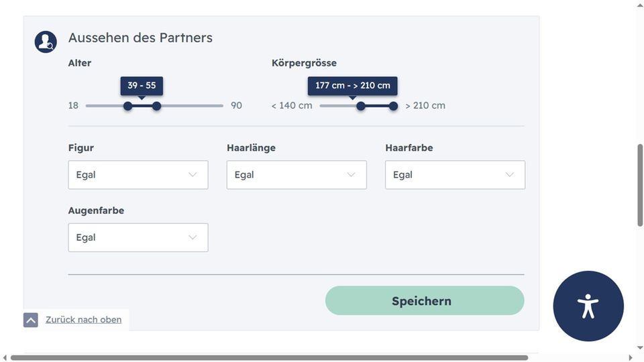Open the Figur dropdown
This screenshot has width=644, height=362.
coord(138,175)
